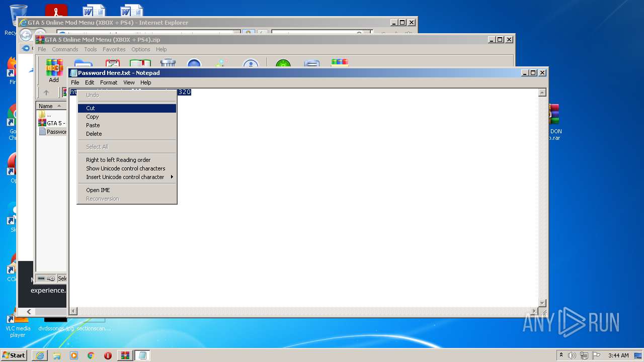
Task: Click the network icon in the system tray
Action: coord(584,355)
